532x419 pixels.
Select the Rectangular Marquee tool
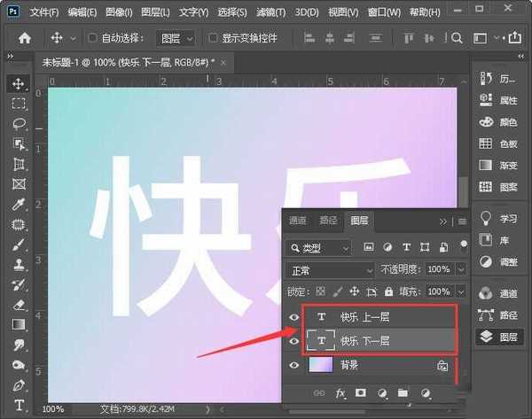tap(19, 104)
